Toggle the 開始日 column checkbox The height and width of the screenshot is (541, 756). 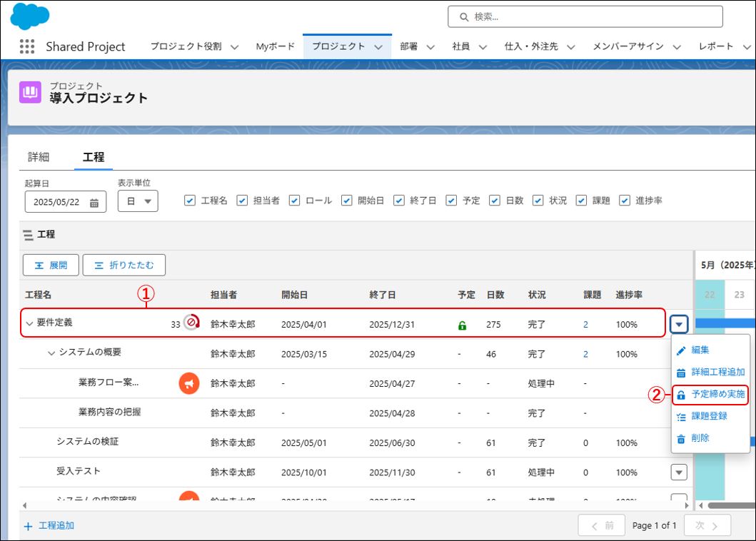347,201
